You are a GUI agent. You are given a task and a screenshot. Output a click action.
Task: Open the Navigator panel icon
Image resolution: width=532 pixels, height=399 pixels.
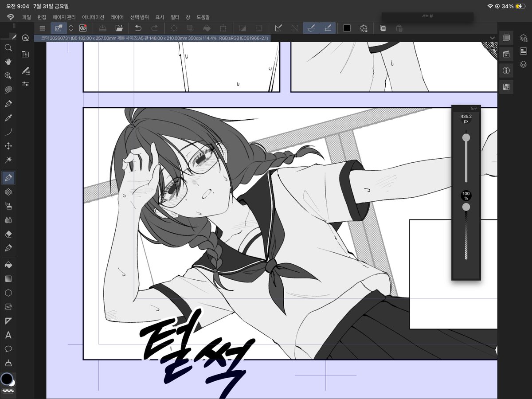coord(506,39)
